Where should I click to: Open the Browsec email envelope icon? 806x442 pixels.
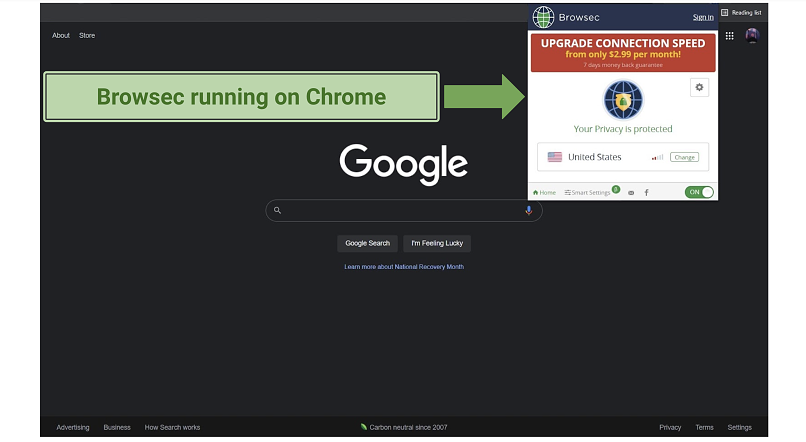[x=631, y=193]
